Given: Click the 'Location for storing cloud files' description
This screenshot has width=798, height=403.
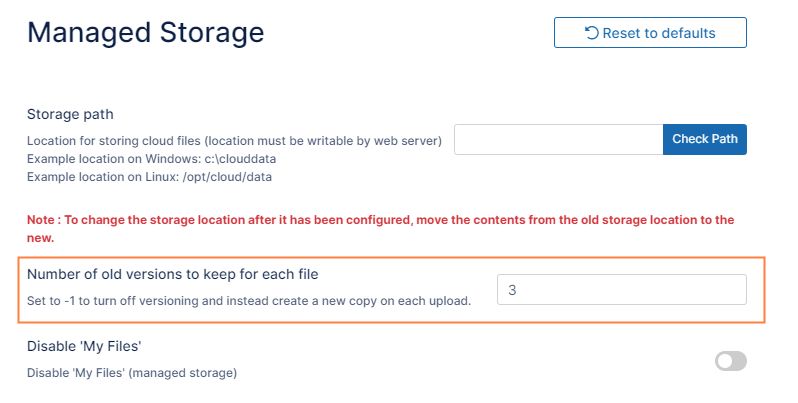Looking at the screenshot, I should [234, 141].
